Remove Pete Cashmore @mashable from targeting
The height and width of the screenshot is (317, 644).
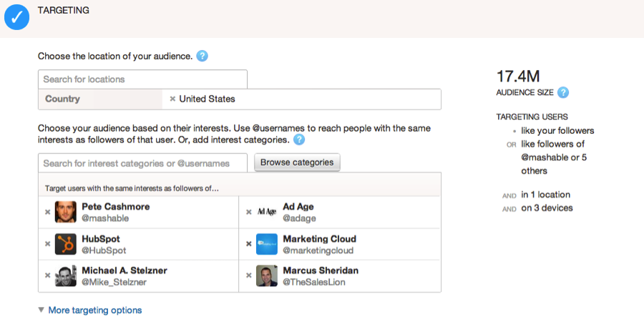pos(48,212)
